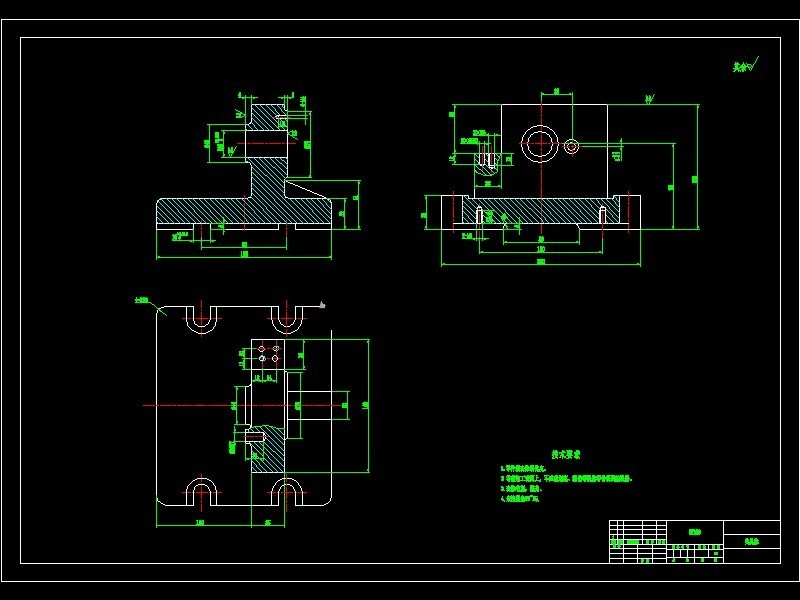Click the revision table grid in title block
This screenshot has width=800, height=600.
click(x=638, y=542)
